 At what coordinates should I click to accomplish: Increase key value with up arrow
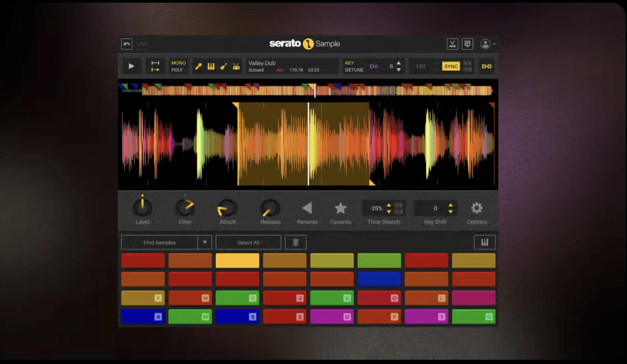coord(399,63)
